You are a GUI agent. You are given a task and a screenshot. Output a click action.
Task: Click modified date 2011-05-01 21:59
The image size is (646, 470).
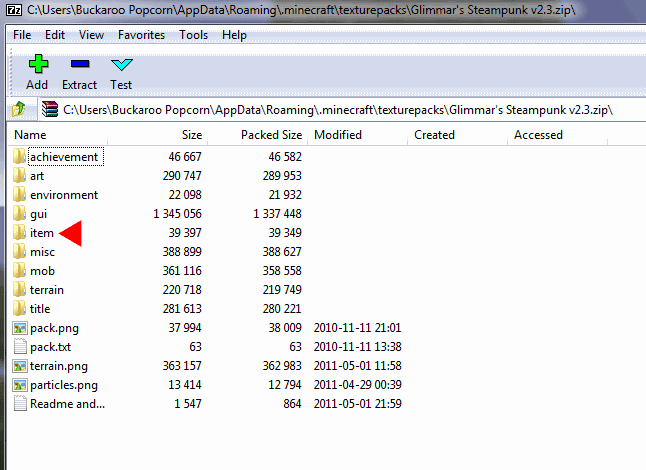(357, 404)
